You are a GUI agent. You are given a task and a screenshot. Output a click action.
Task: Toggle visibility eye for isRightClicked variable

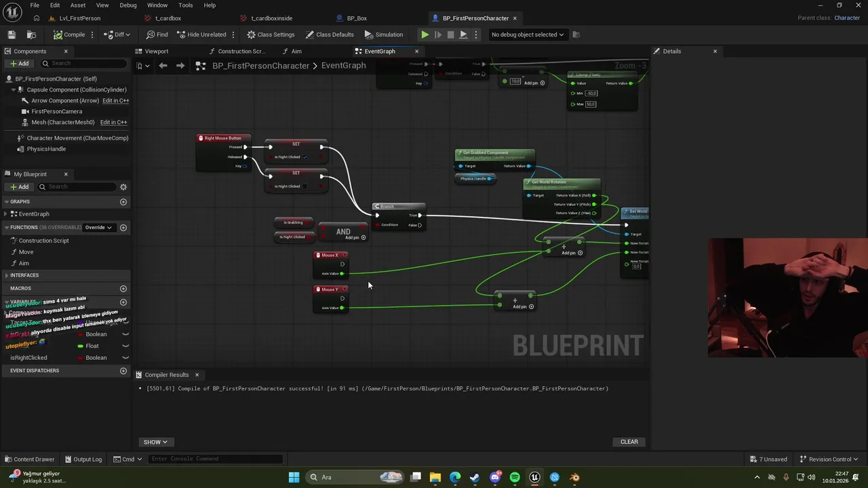coord(125,358)
